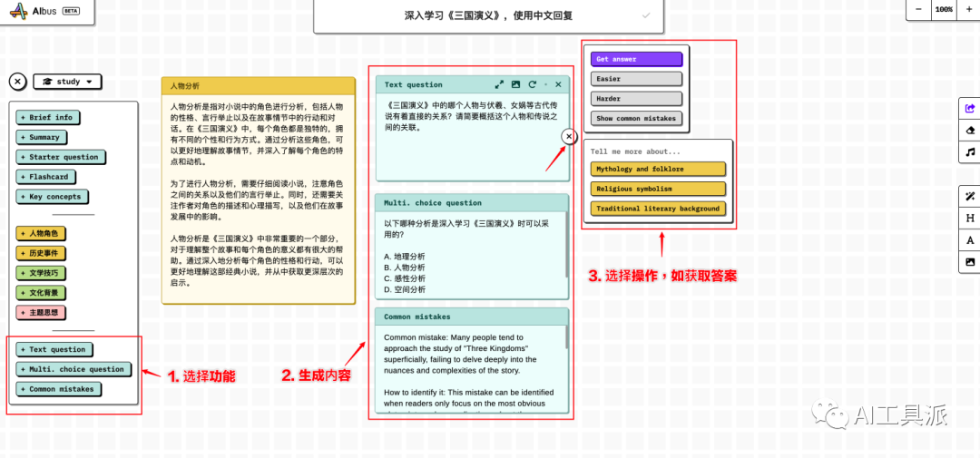Add a heading with H tool
Viewport: 980px width, 458px height.
click(x=970, y=218)
